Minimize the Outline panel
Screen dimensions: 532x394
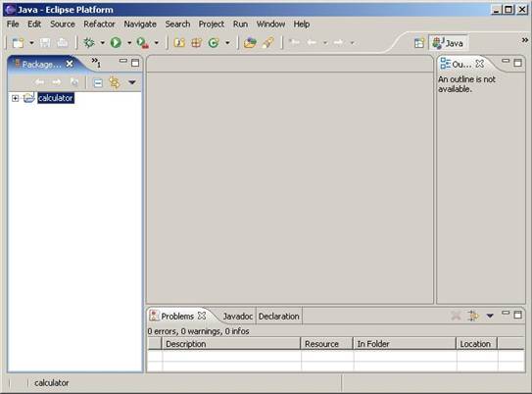[x=506, y=61]
